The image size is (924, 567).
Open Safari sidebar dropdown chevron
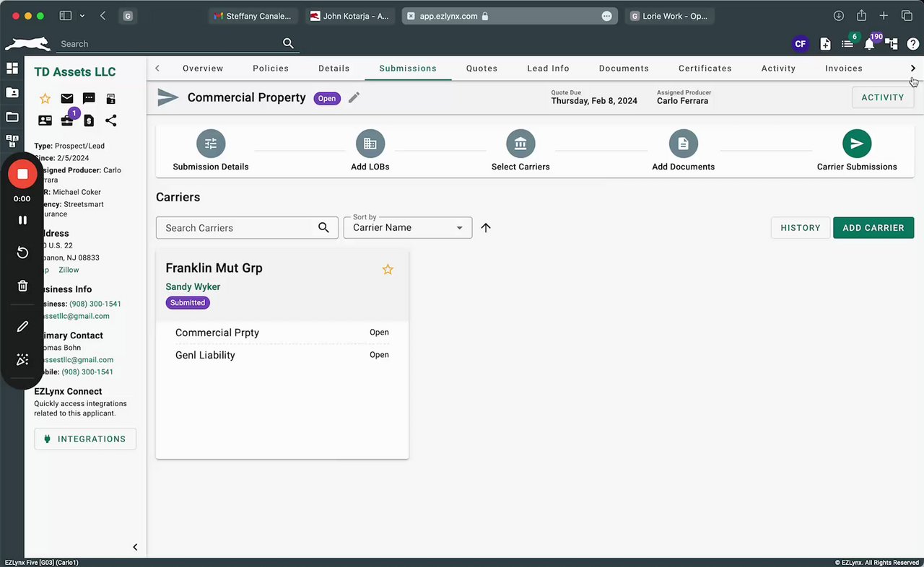point(82,16)
